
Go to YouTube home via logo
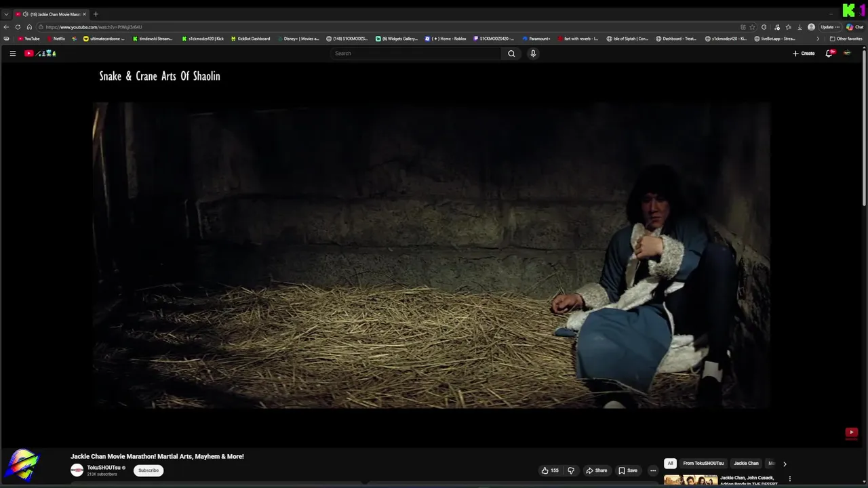40,54
